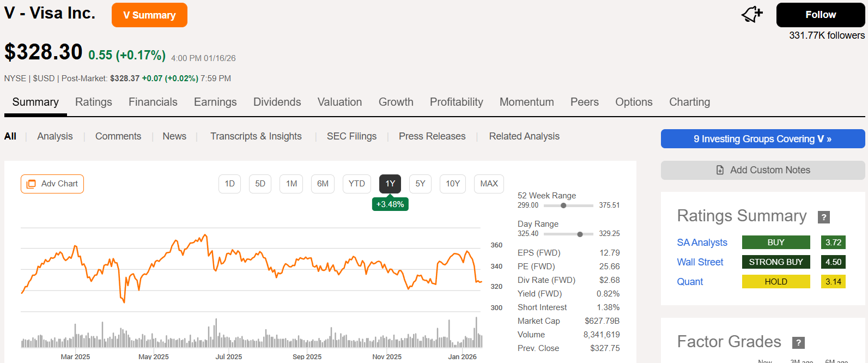Click Yield (FWD) value 0.82%

[x=608, y=294]
